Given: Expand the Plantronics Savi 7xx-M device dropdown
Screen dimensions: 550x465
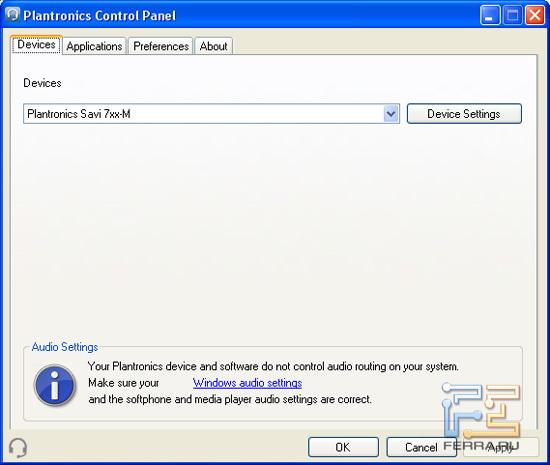Looking at the screenshot, I should [x=391, y=114].
